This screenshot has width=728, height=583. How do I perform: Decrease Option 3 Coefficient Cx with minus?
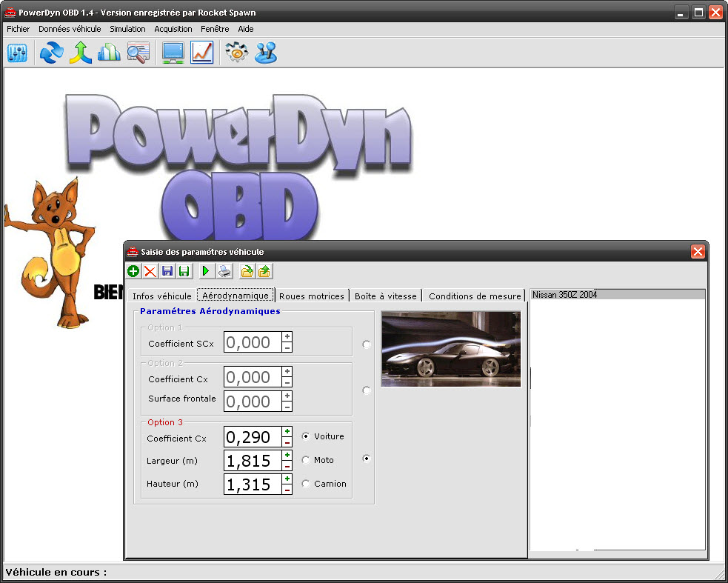click(x=287, y=442)
